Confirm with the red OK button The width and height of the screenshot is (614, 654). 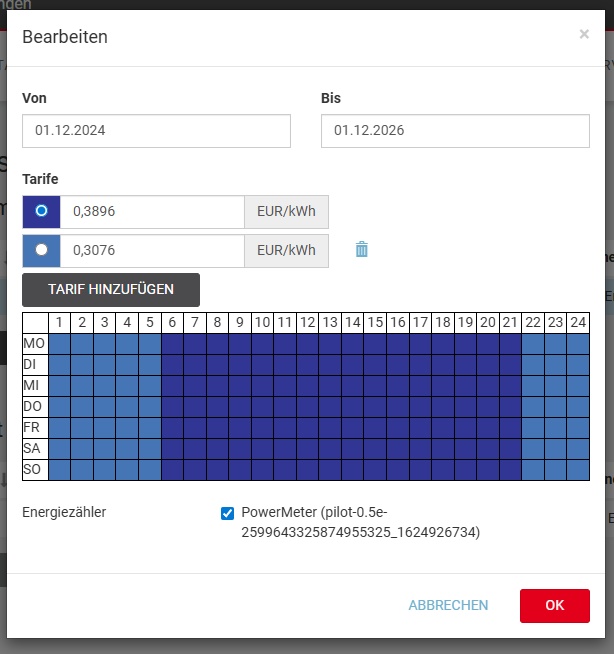(554, 605)
